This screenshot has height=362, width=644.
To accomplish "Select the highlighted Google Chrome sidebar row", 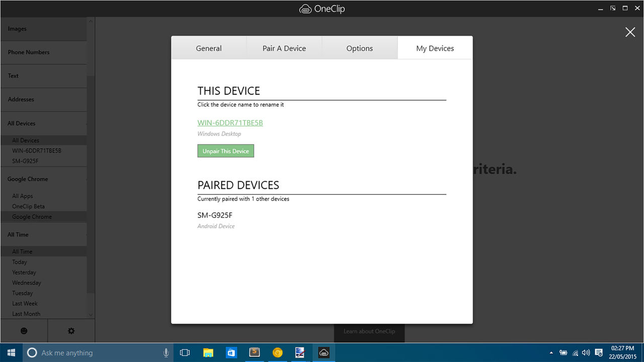I will click(44, 216).
